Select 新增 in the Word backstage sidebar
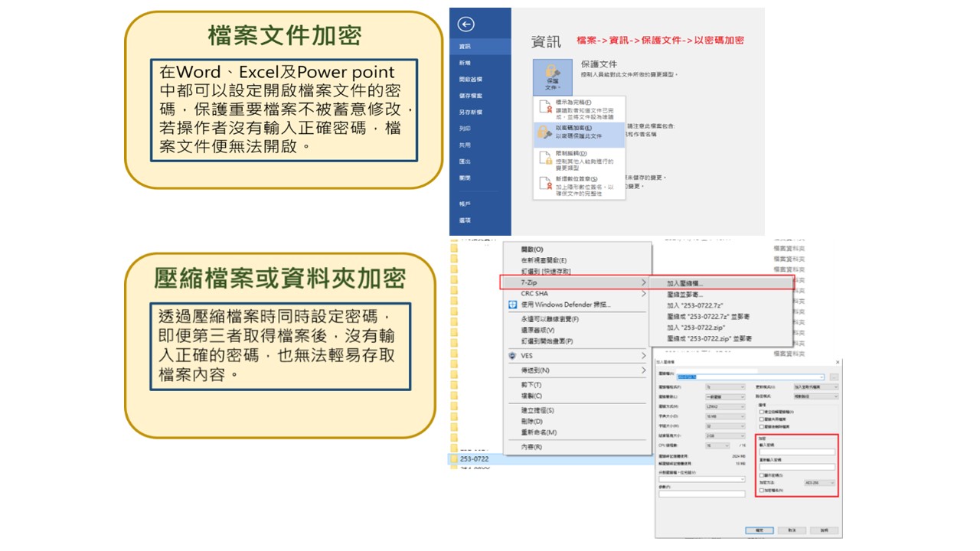 (x=480, y=63)
